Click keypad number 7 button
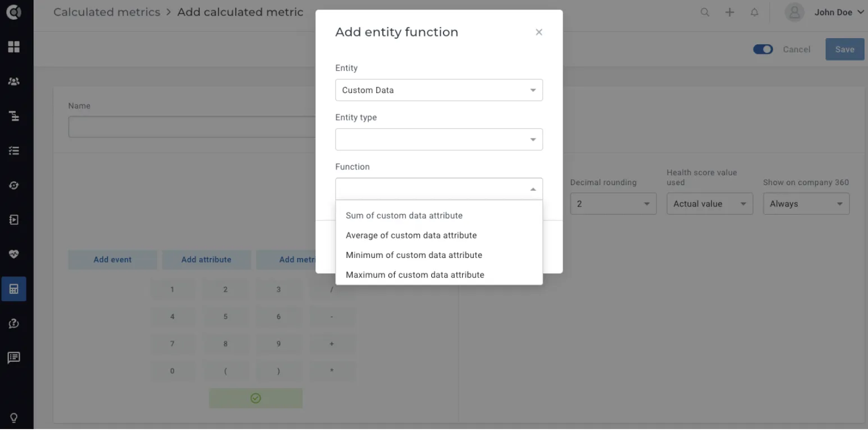The width and height of the screenshot is (868, 433). coord(172,344)
